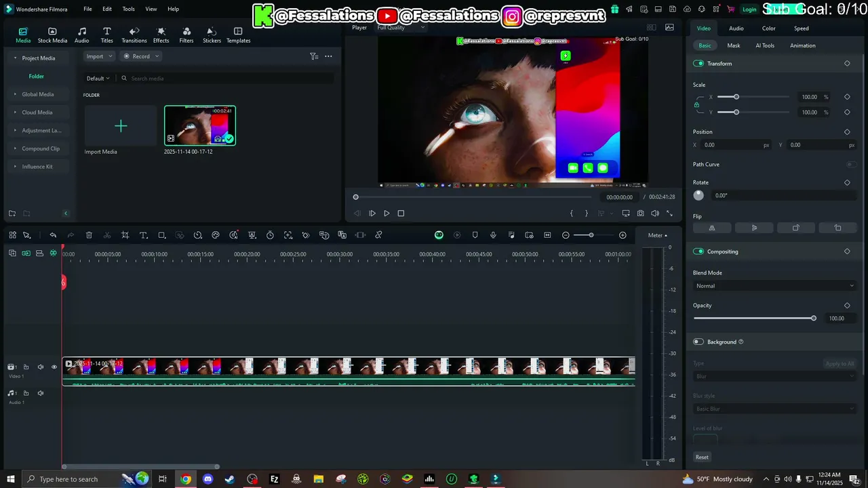The height and width of the screenshot is (488, 868).
Task: Open the Full Quality player dropdown
Action: pos(401,27)
